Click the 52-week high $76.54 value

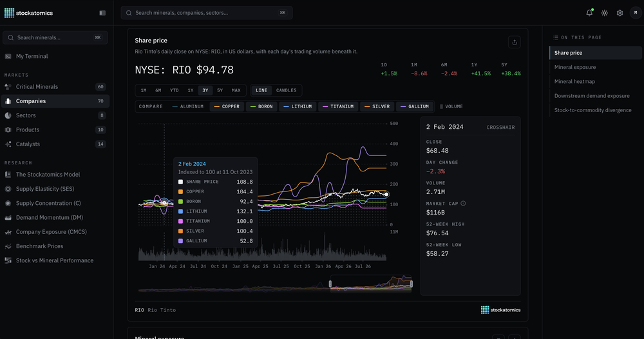point(437,233)
